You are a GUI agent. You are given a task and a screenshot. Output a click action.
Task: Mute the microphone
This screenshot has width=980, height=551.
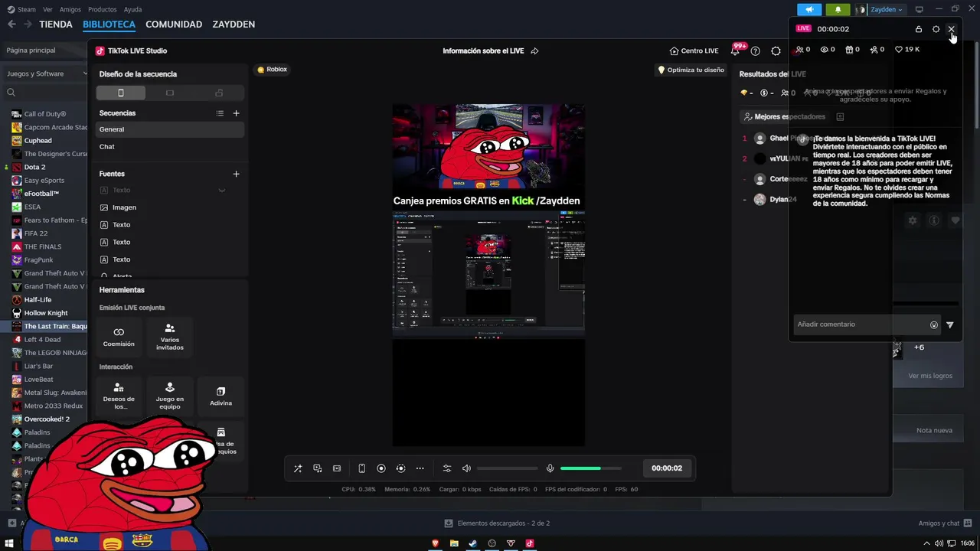550,468
